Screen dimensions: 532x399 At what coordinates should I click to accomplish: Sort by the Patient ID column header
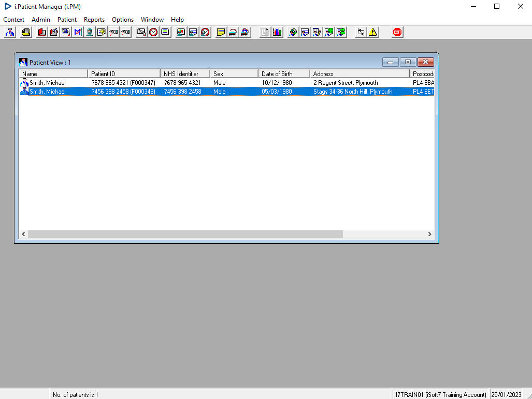124,73
